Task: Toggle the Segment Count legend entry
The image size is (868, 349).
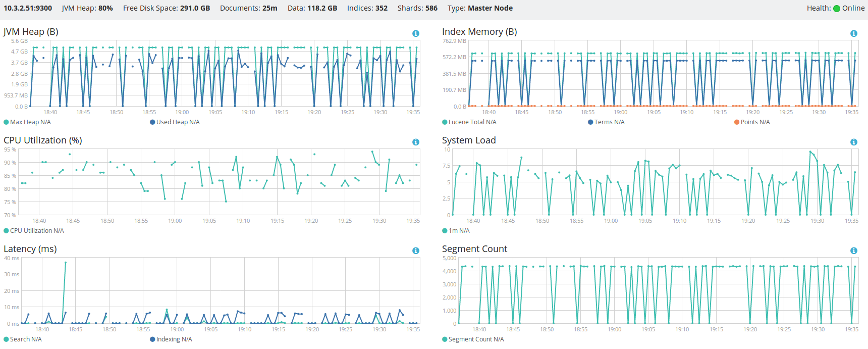Action: point(473,339)
